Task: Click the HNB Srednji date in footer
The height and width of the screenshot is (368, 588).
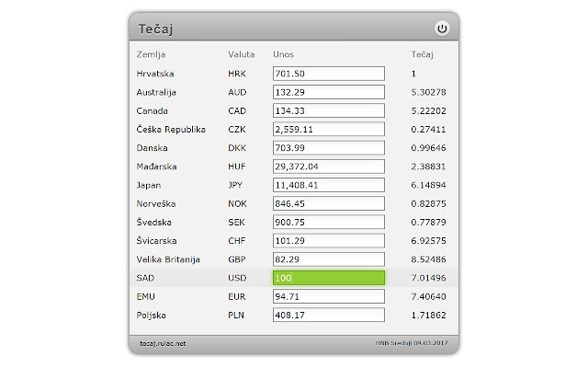Action: click(412, 343)
